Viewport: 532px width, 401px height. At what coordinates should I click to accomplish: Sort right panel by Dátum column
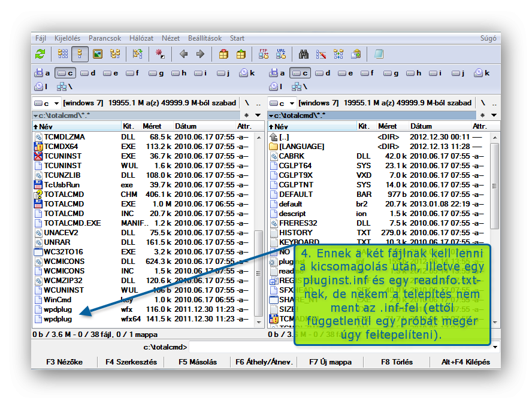pos(439,126)
